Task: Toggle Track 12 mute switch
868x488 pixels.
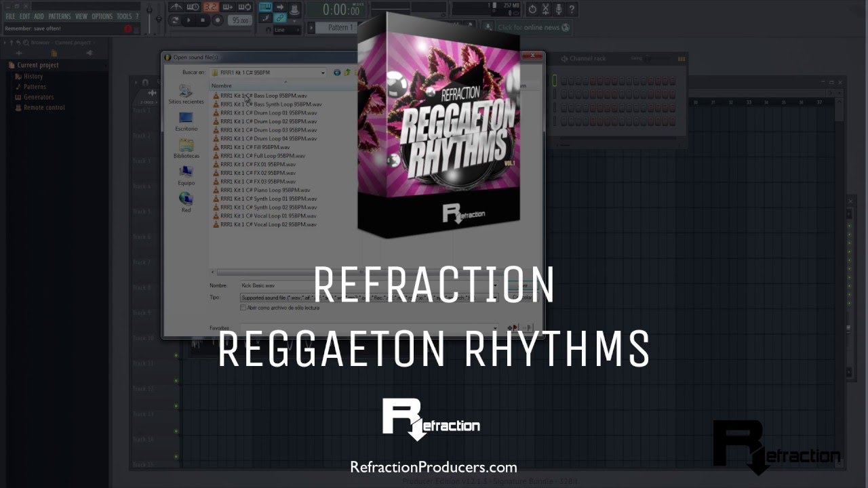Action: pyautogui.click(x=176, y=405)
